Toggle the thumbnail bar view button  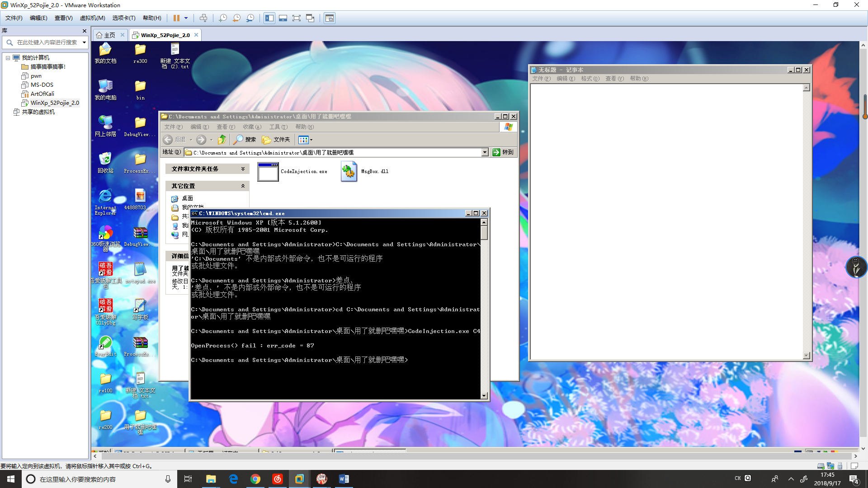point(283,18)
